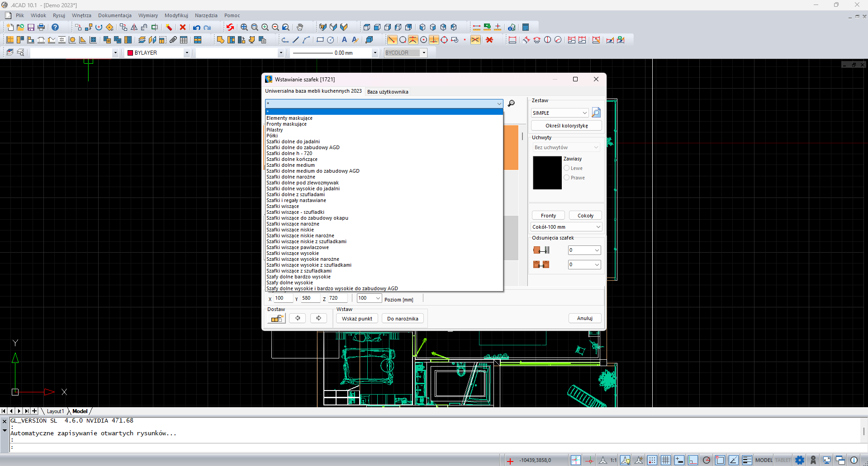This screenshot has width=868, height=466.
Task: Click the magnifier search icon in dialog
Action: (x=511, y=104)
